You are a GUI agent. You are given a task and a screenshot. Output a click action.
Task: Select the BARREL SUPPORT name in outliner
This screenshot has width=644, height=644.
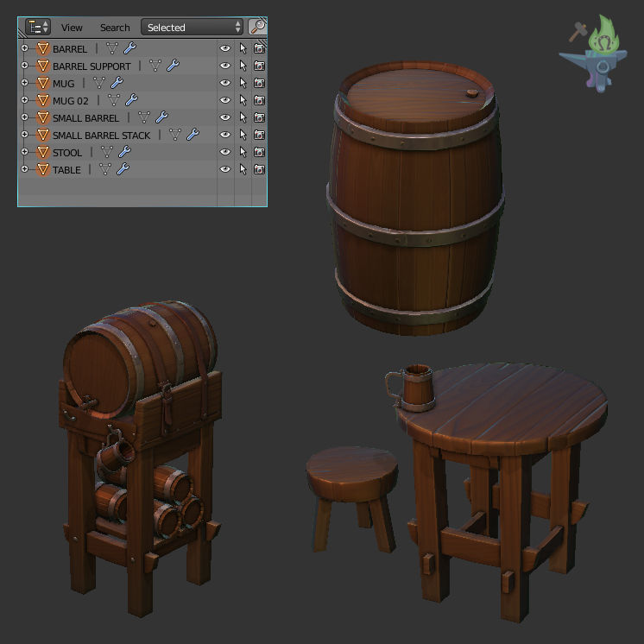click(92, 66)
